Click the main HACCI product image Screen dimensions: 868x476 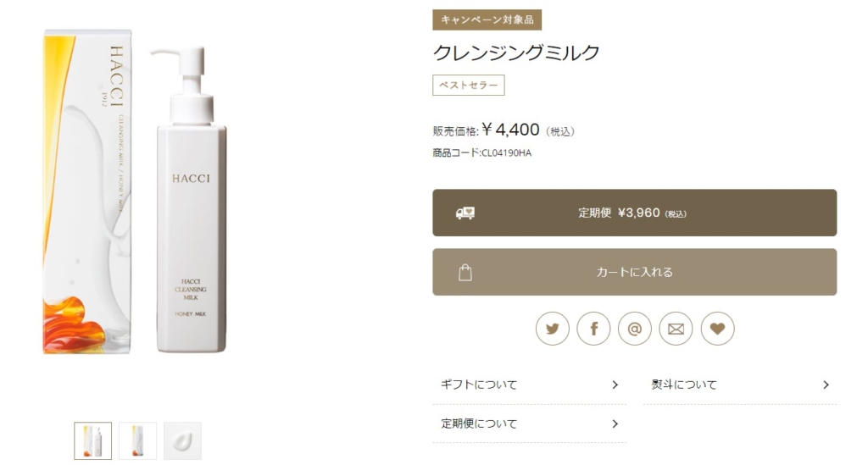(x=136, y=191)
